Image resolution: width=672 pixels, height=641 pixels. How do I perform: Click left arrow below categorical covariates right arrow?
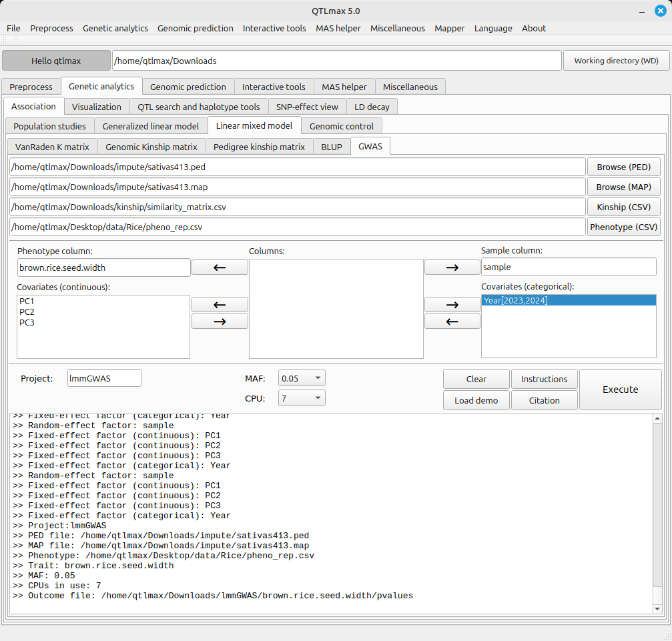pos(452,321)
